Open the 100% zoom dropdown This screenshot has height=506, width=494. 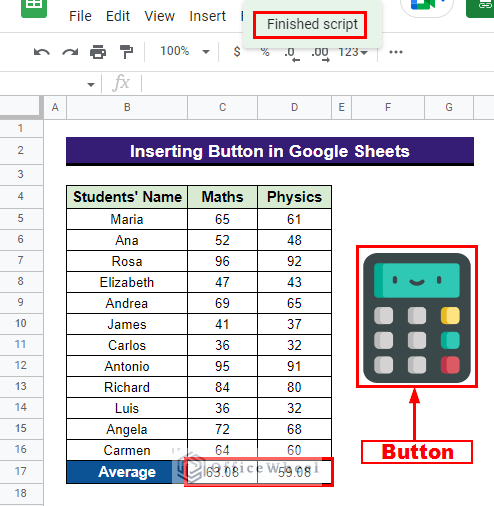pos(185,51)
